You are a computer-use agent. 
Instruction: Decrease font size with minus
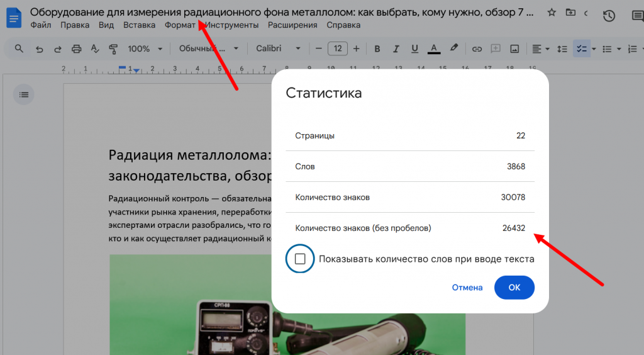pos(319,48)
